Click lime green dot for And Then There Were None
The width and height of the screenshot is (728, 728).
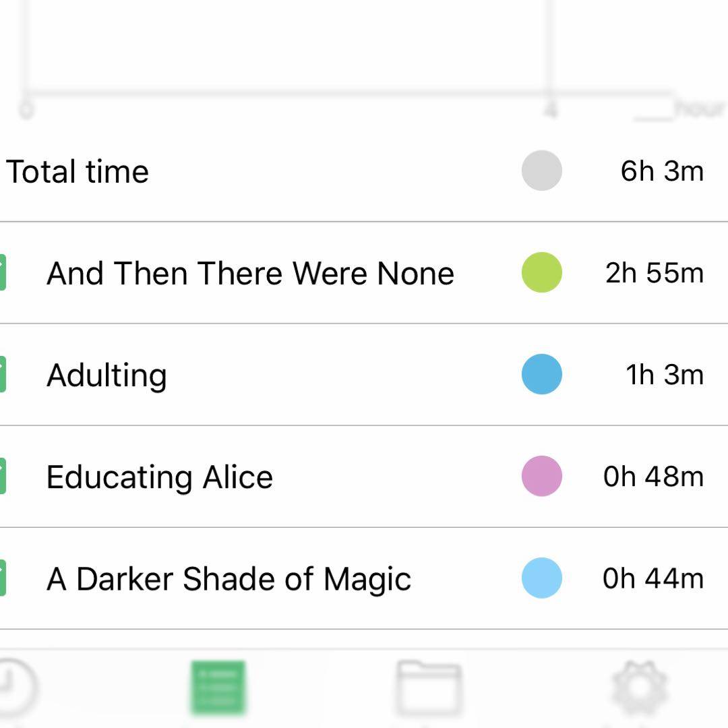pos(542,272)
